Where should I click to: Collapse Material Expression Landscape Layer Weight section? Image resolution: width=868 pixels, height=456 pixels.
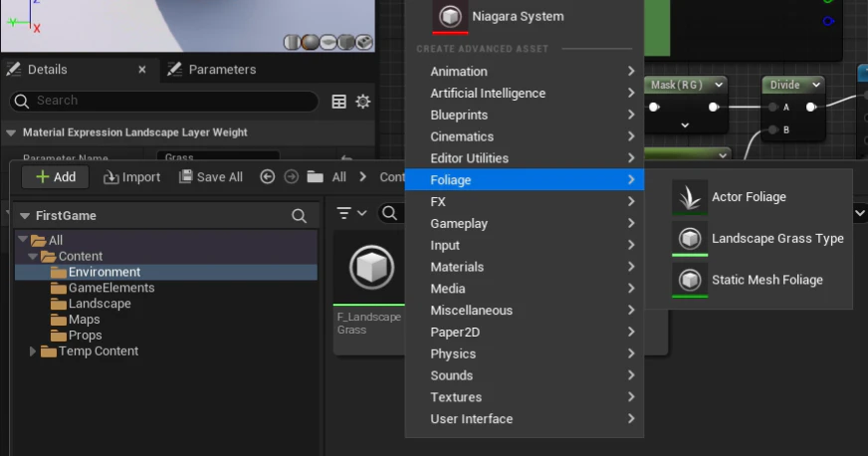tap(11, 132)
